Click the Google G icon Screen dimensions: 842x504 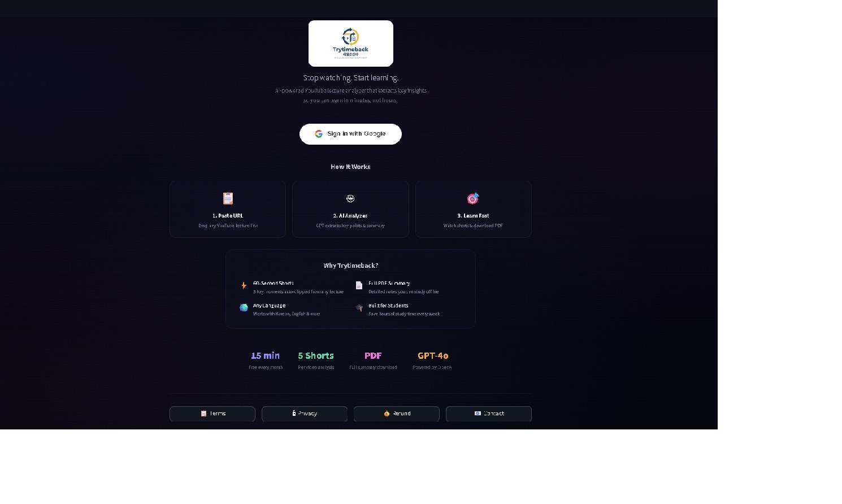(x=319, y=134)
